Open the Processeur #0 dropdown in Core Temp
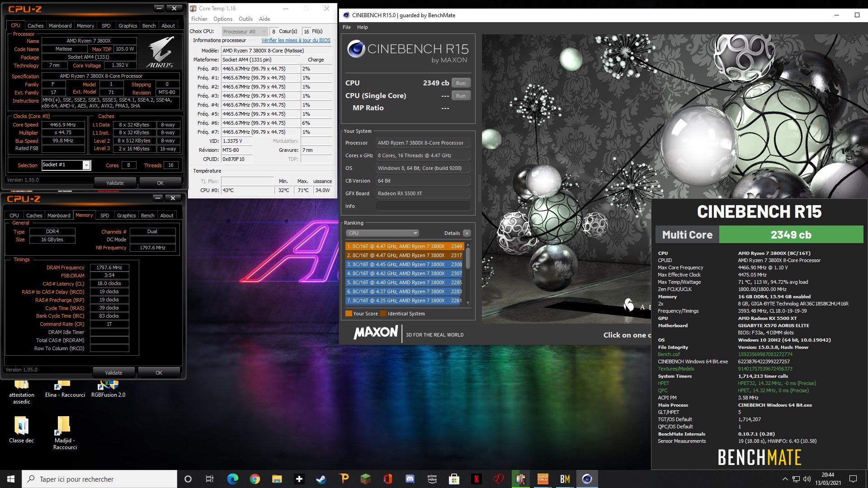Screen dimensions: 868x488 [245, 32]
